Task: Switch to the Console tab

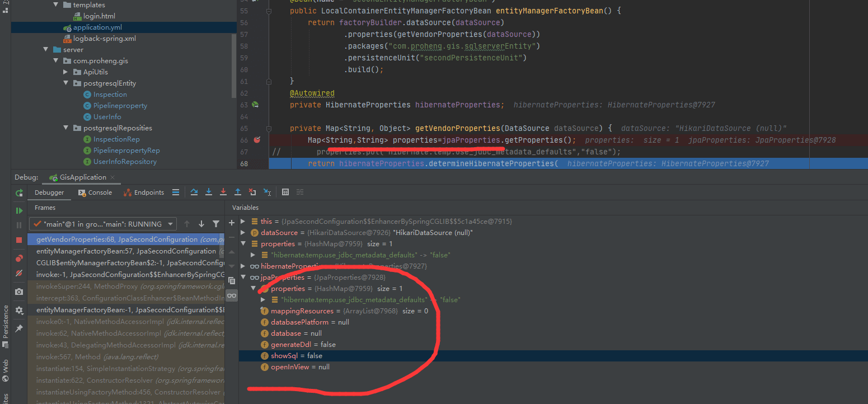Action: [x=95, y=192]
